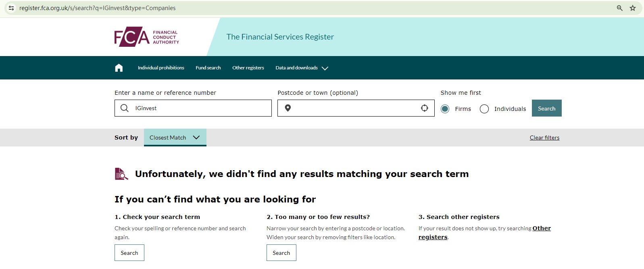Click the magnifying glass in name field
The image size is (644, 269).
(x=125, y=108)
